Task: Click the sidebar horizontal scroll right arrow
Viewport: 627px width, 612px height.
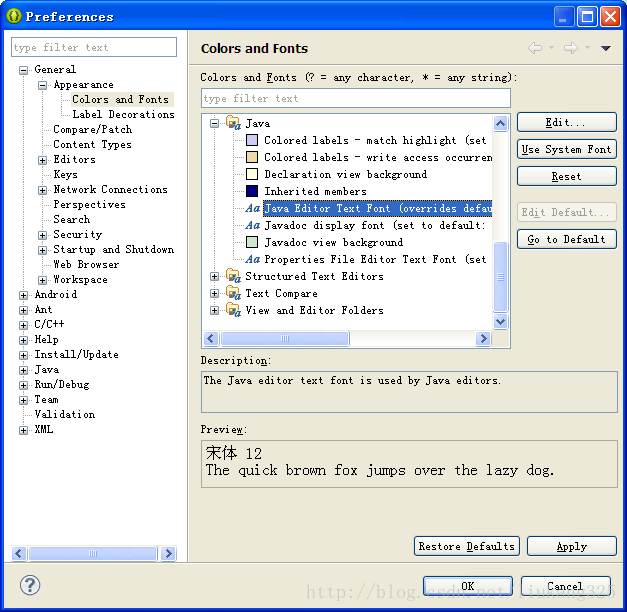Action: click(168, 553)
